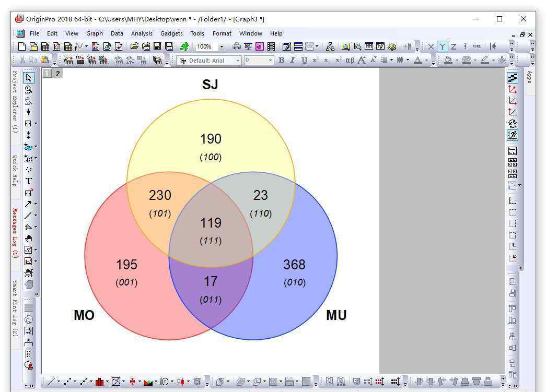Screen dimensions: 546x392
Task: Expand the Arrow tool flyout arrow
Action: (x=36, y=204)
